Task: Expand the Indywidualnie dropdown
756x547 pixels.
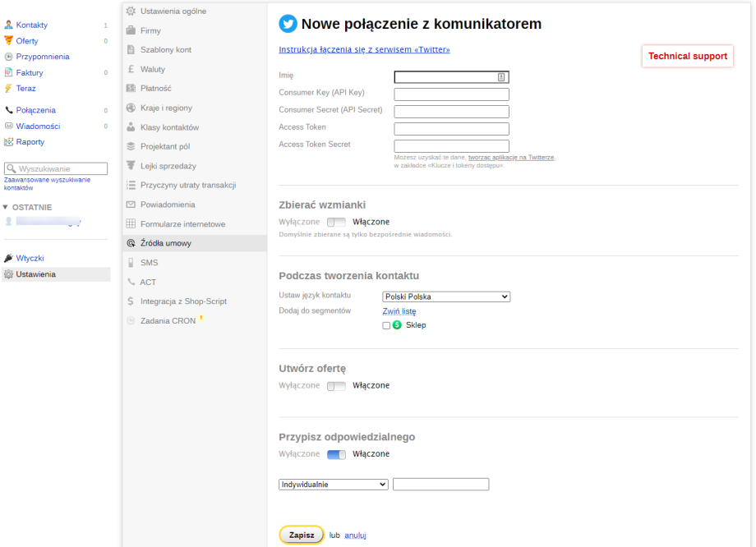Action: 334,485
